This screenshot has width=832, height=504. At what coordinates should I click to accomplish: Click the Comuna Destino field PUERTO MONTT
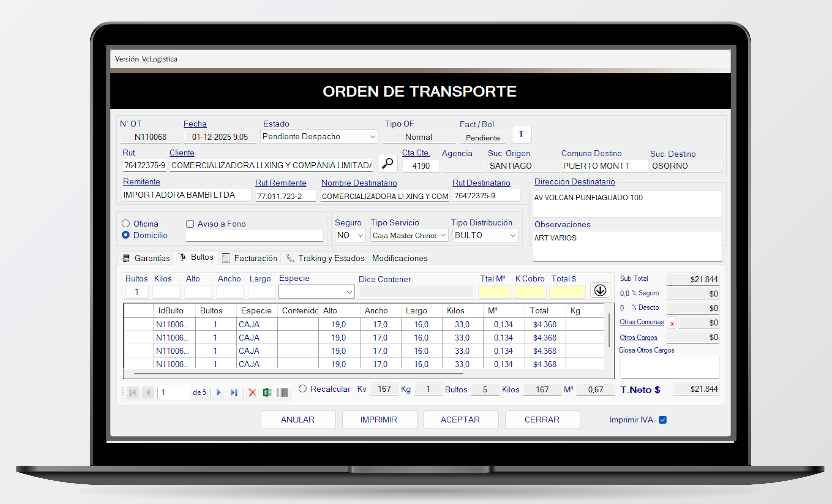tap(604, 166)
